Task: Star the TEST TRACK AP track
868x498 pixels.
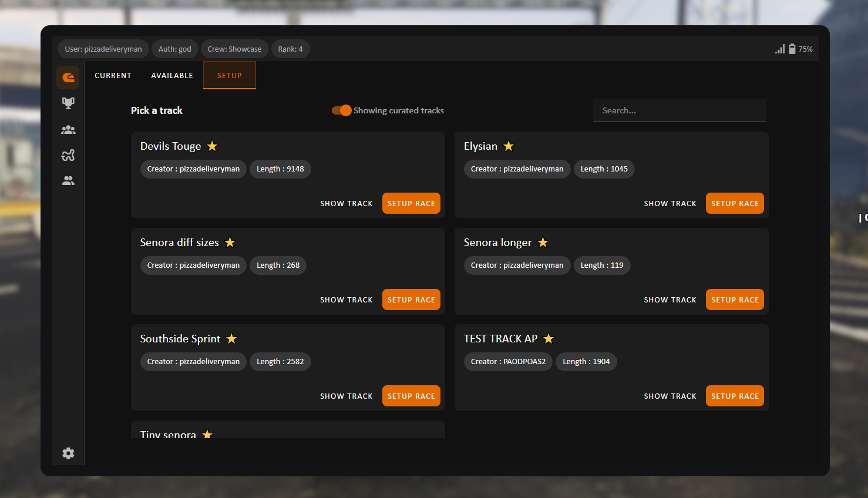Action: [549, 338]
